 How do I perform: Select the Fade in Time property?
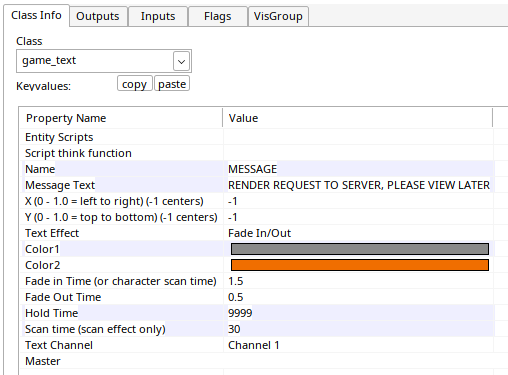click(122, 281)
